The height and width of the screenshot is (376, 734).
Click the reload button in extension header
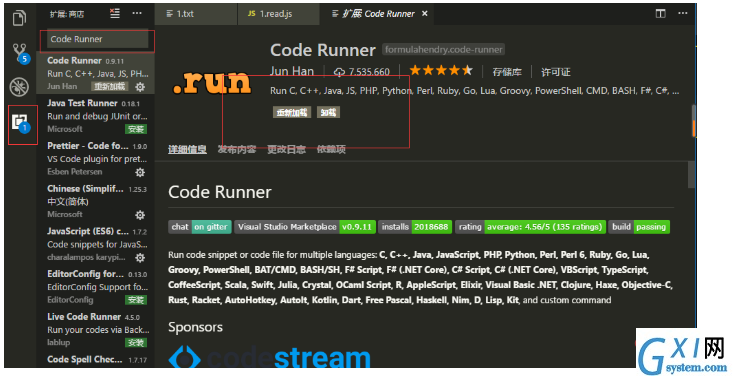tap(292, 112)
